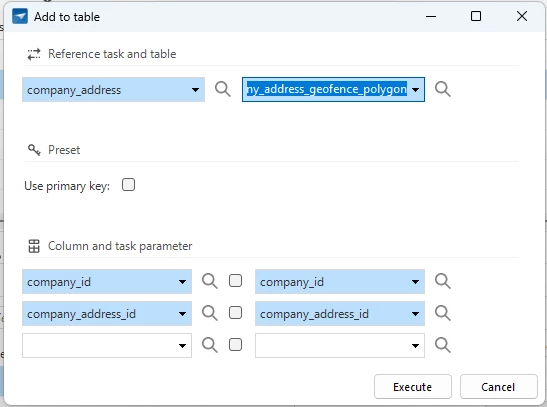Viewport: 547px width, 407px height.
Task: Enable the Use primary key checkbox
Action: click(128, 185)
